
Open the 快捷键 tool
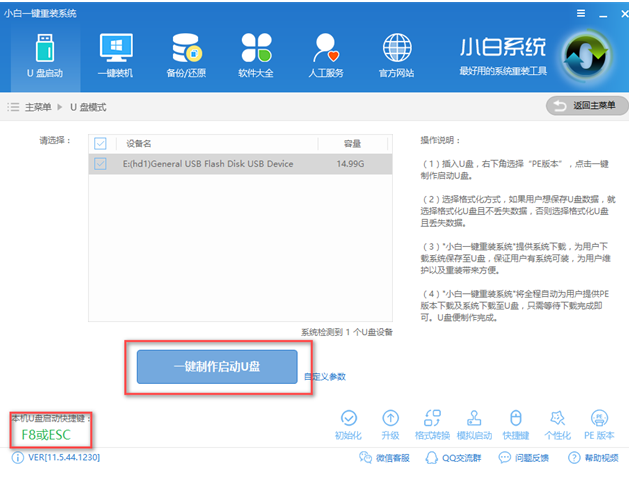(517, 424)
